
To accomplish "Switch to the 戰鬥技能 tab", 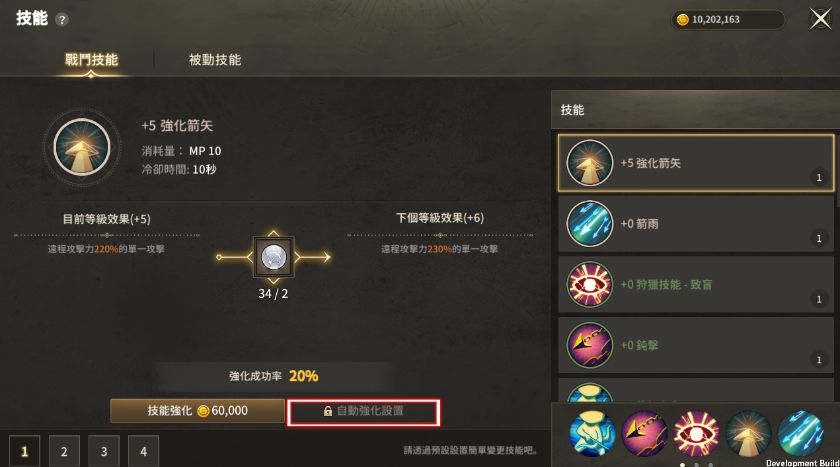I will (91, 59).
